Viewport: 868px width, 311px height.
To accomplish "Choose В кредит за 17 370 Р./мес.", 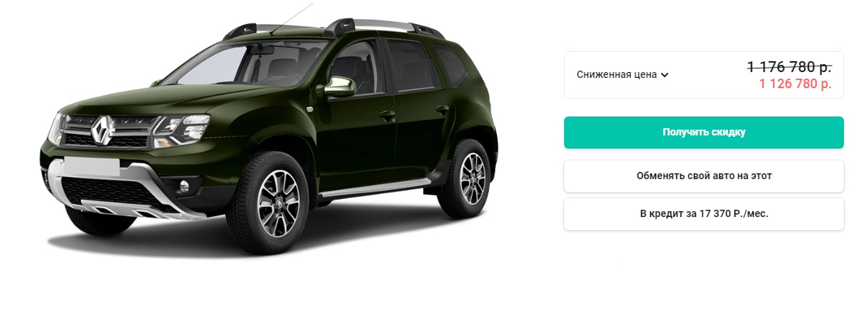I will click(703, 213).
